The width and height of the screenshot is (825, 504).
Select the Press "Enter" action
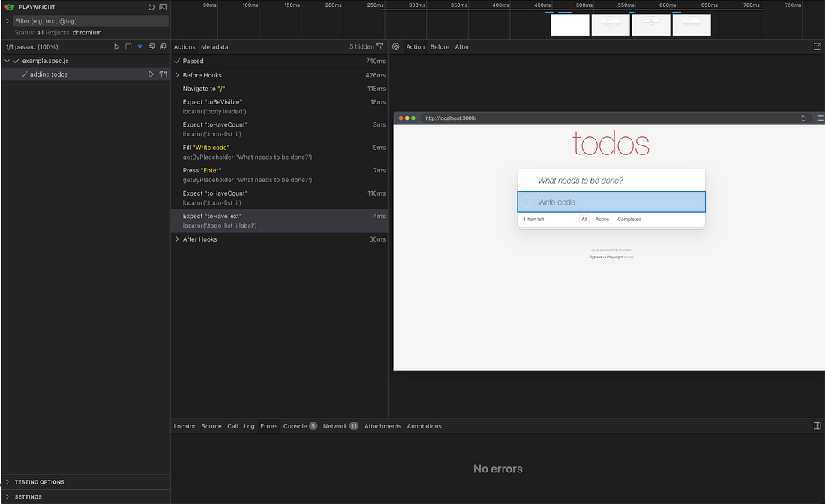[x=280, y=175]
